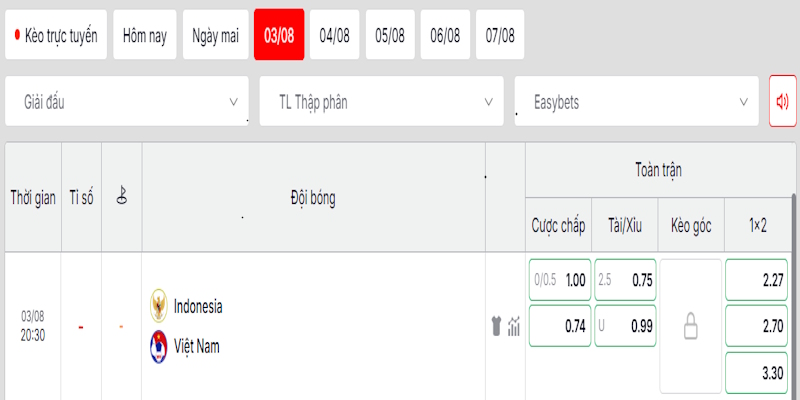Viewport: 800px width, 400px height.
Task: Pick under odds U 0.99
Action: tap(626, 326)
